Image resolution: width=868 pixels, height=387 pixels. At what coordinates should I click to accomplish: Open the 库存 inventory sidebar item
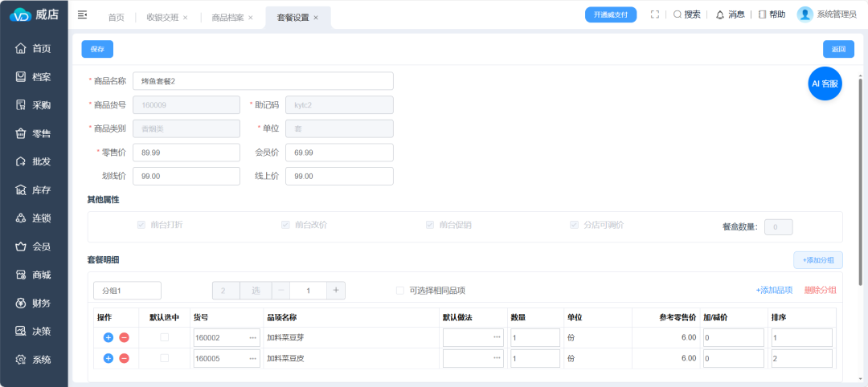34,190
